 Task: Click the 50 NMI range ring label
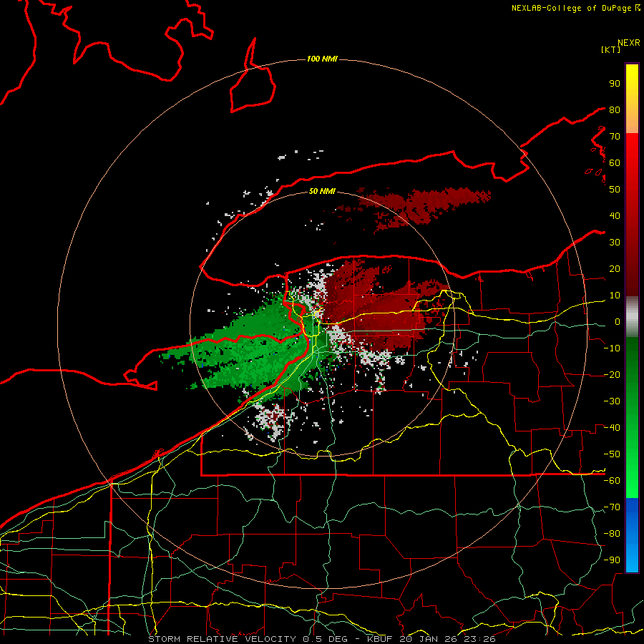(x=322, y=191)
